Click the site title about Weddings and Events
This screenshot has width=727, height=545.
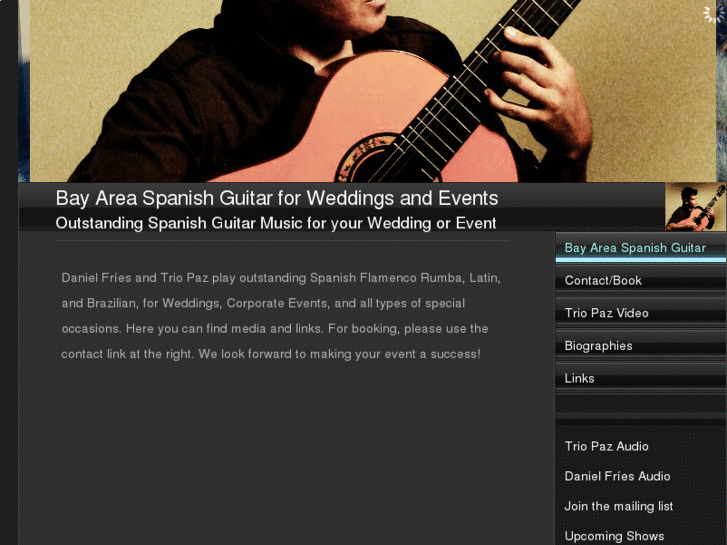coord(277,198)
